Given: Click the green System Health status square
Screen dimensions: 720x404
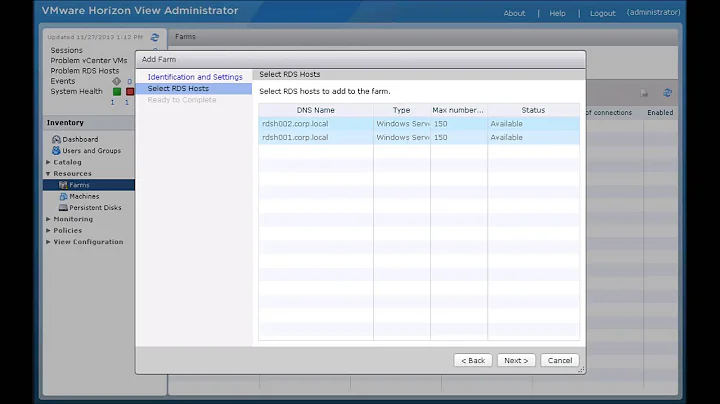Looking at the screenshot, I should pyautogui.click(x=117, y=91).
